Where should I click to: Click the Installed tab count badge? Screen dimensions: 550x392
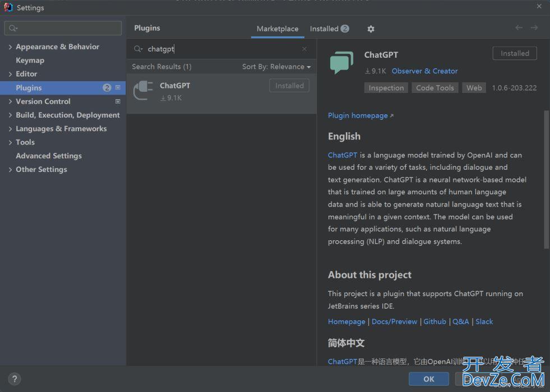(x=345, y=29)
